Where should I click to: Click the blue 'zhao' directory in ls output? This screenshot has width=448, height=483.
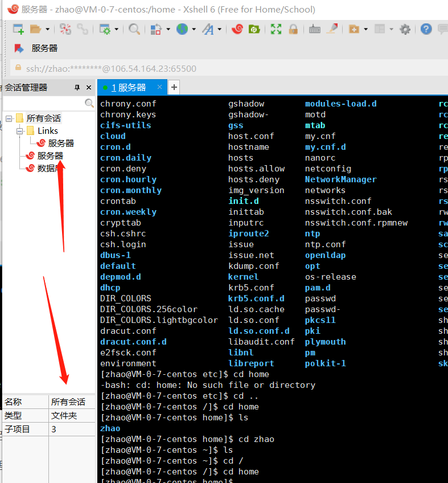tap(110, 428)
